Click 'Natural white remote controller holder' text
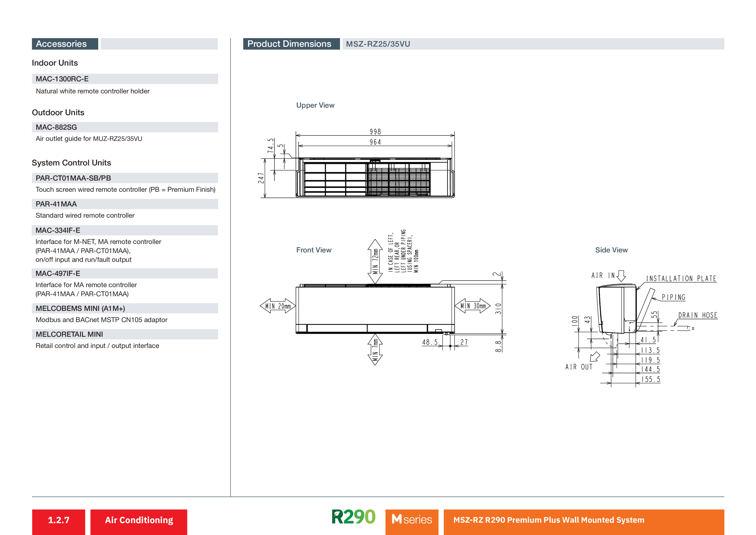Image resolution: width=756 pixels, height=535 pixels. click(x=92, y=91)
